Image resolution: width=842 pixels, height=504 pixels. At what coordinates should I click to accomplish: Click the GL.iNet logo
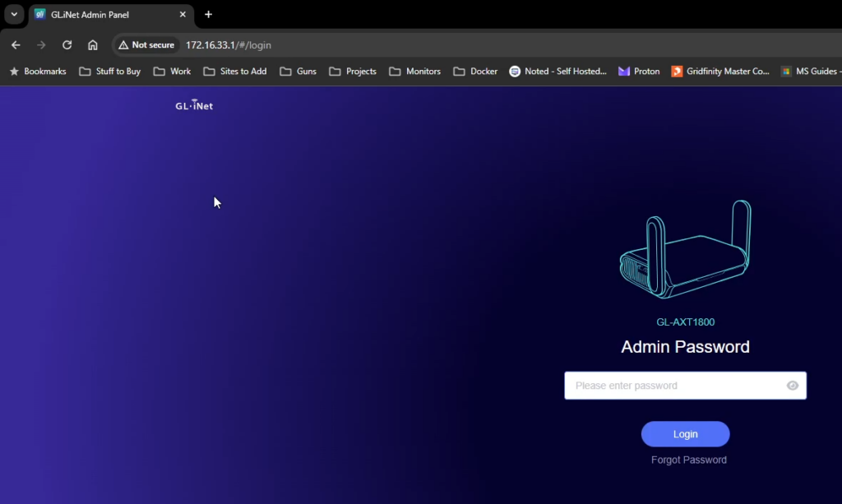[x=193, y=104]
